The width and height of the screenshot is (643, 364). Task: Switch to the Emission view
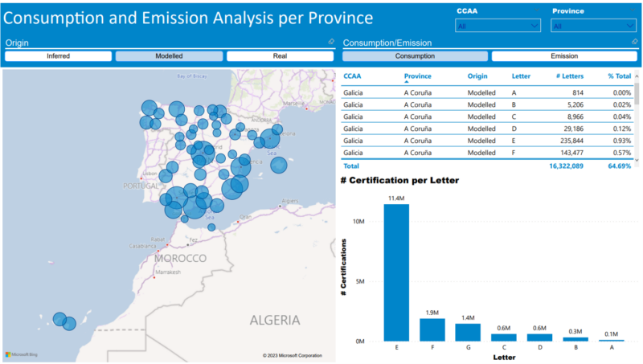coord(563,56)
